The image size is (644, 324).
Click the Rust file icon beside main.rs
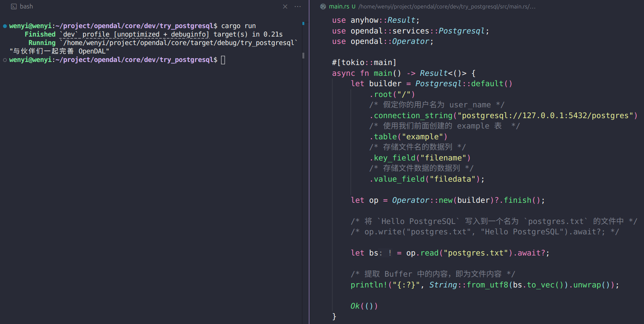(323, 7)
